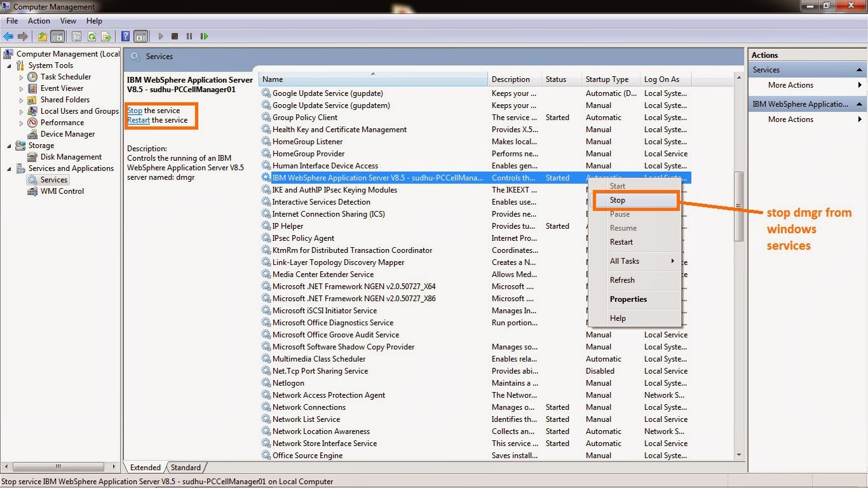
Task: Switch to the Standard tab
Action: pos(185,467)
